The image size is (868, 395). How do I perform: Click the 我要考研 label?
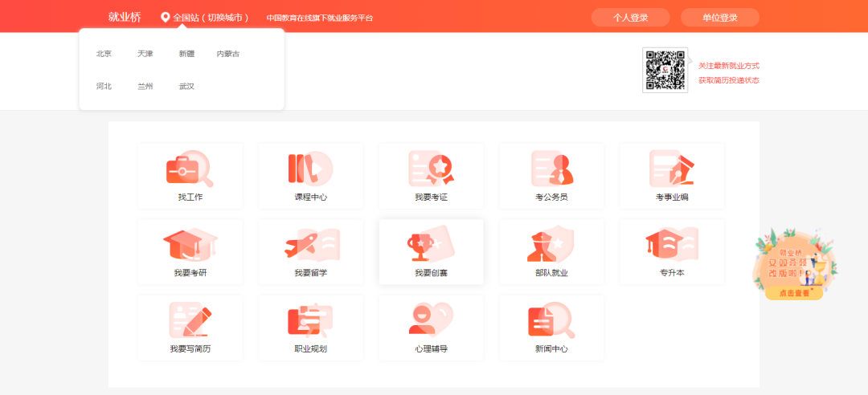(190, 273)
